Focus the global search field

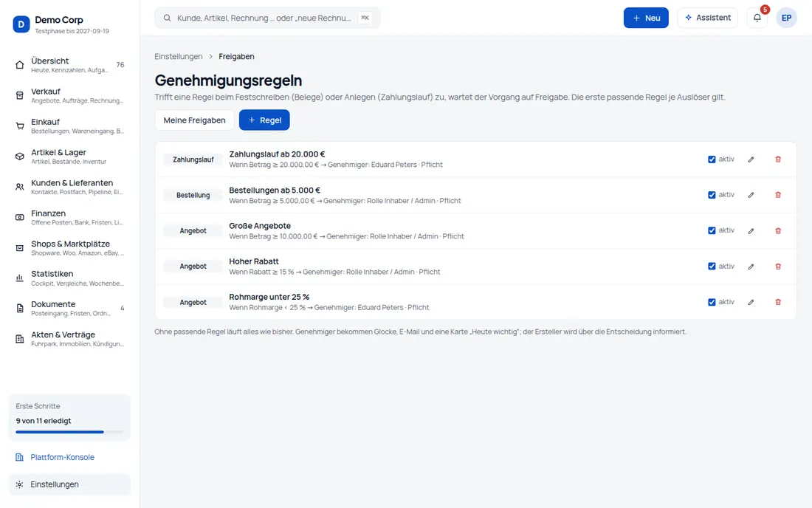[267, 18]
